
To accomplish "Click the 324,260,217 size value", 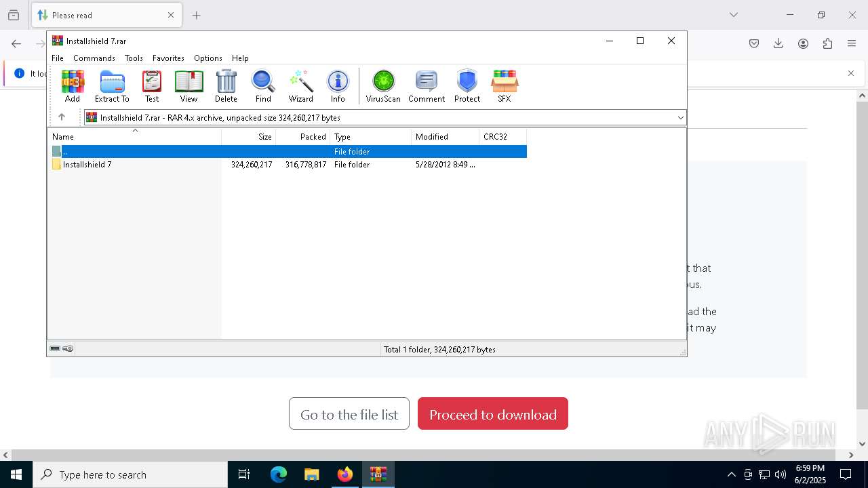I will click(252, 165).
